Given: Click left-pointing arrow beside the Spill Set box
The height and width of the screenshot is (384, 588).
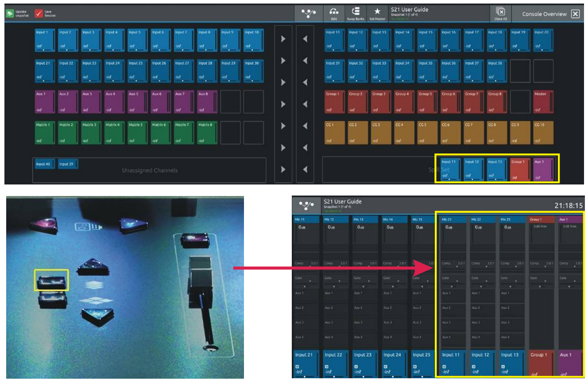Looking at the screenshot, I should click(305, 169).
